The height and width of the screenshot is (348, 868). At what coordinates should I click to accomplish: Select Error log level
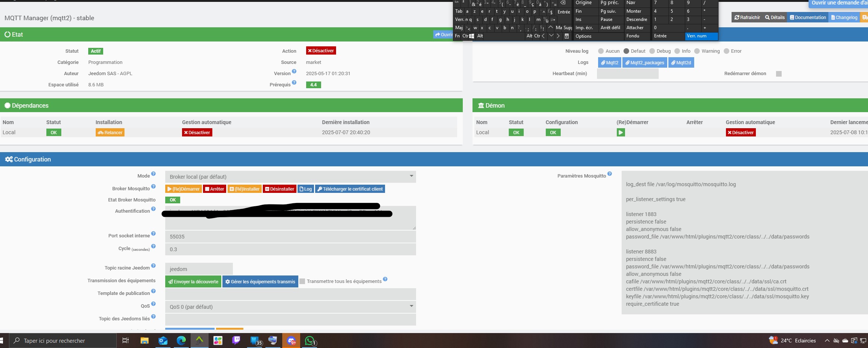[x=726, y=51]
